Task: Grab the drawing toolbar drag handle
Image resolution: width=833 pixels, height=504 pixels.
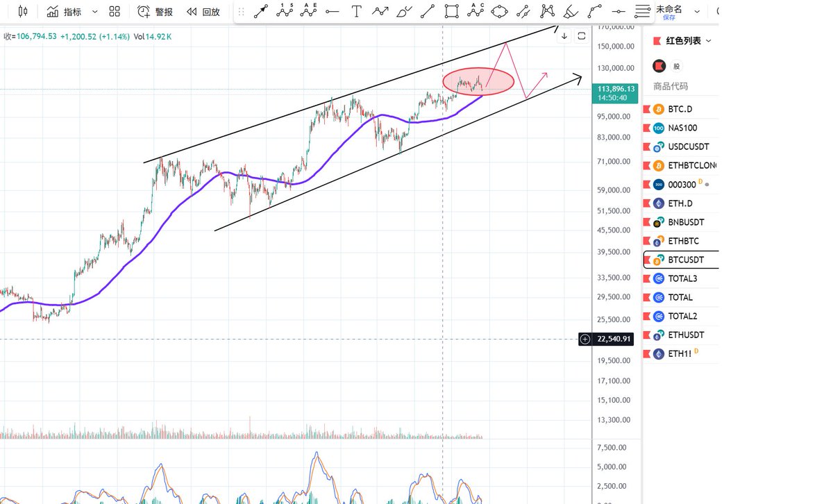Action: tap(241, 11)
